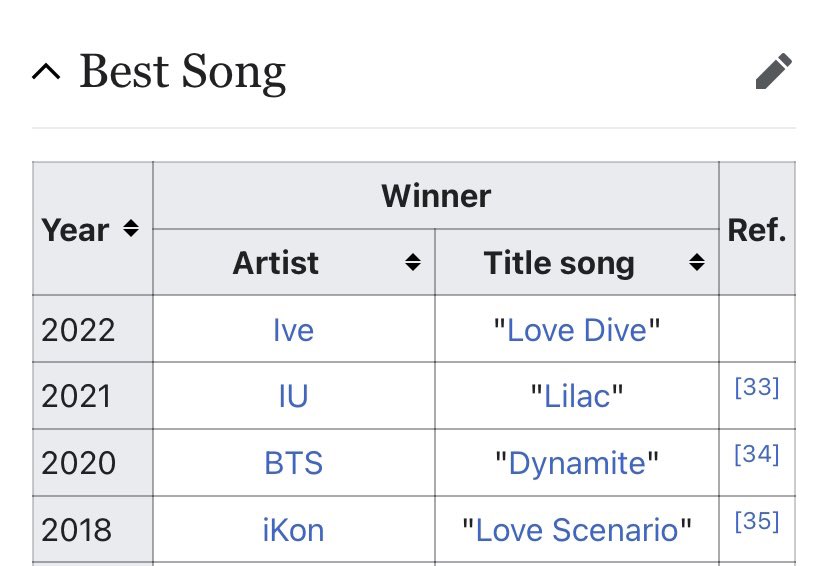Open the IU artist link
This screenshot has height=566, width=828.
(294, 397)
